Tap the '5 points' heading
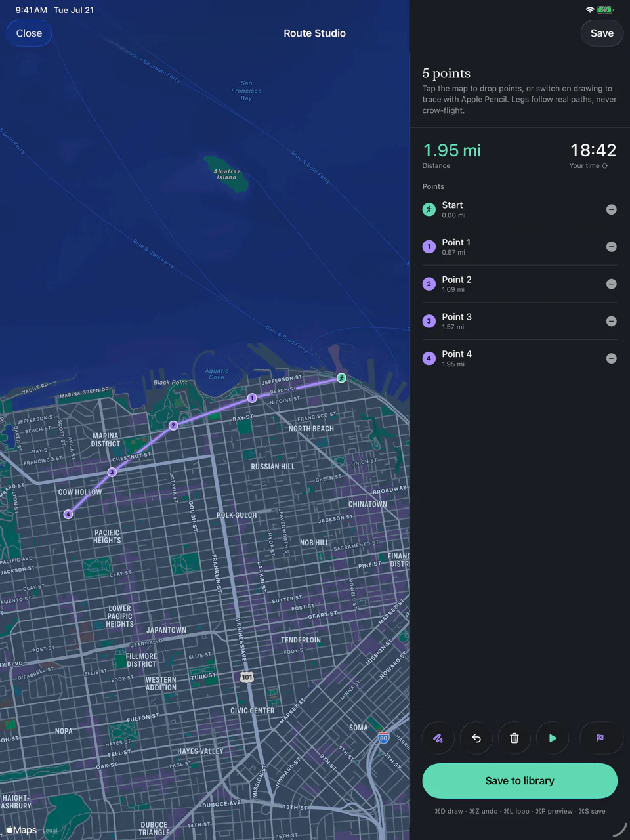The image size is (630, 840). click(x=446, y=73)
